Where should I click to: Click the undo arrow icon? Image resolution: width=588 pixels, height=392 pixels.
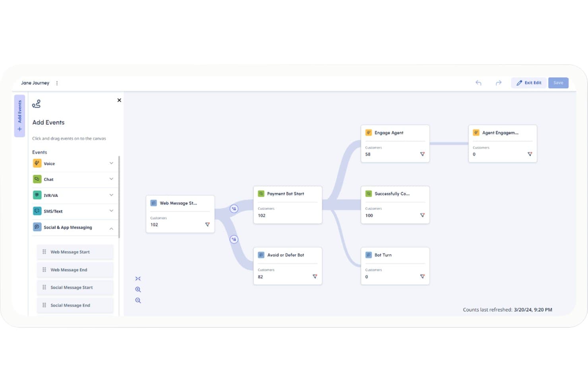pyautogui.click(x=478, y=83)
